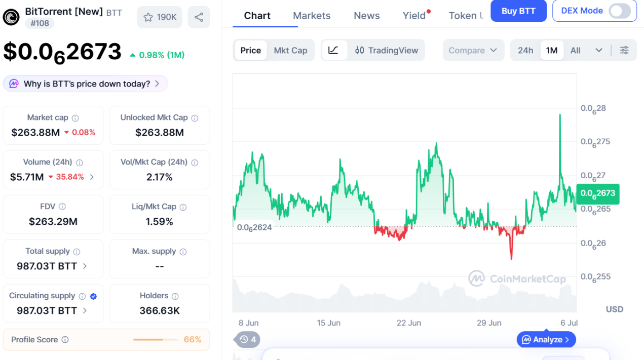Open Volume (24h) info icon
644x360 pixels.
click(80, 163)
